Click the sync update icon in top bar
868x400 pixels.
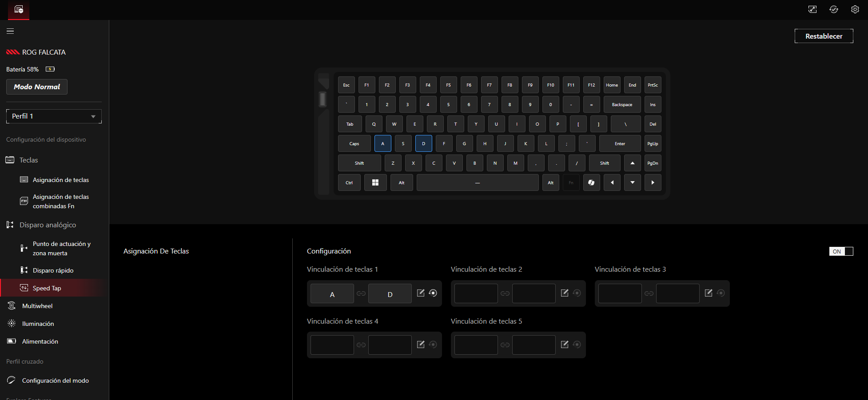tap(833, 9)
